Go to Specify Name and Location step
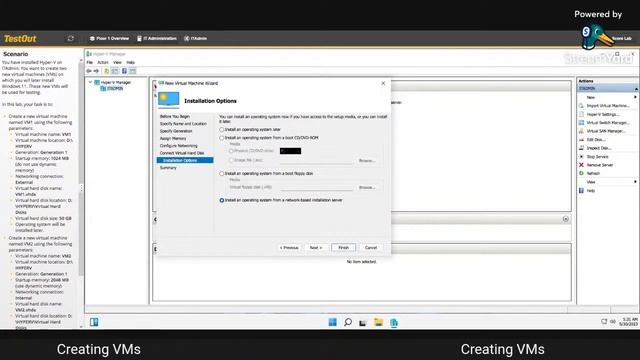Viewport: 640px width, 360px height. (183, 124)
